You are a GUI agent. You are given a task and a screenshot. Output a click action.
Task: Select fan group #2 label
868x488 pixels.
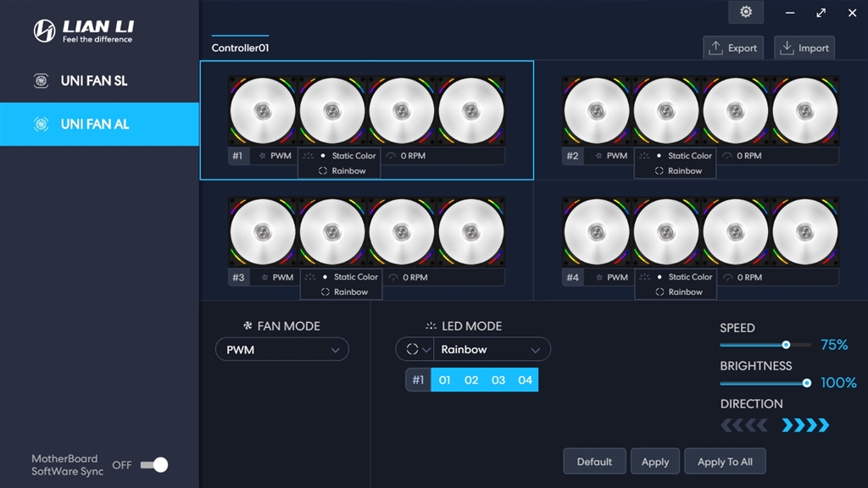tap(572, 156)
